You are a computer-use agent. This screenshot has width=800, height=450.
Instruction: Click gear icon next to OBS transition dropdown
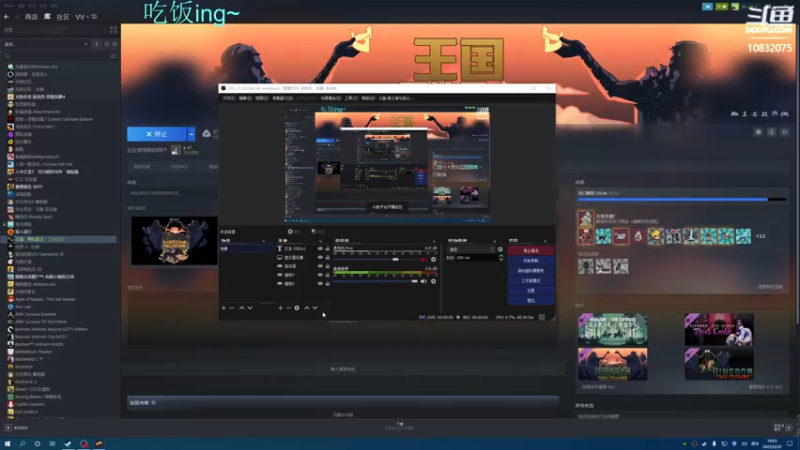point(500,249)
